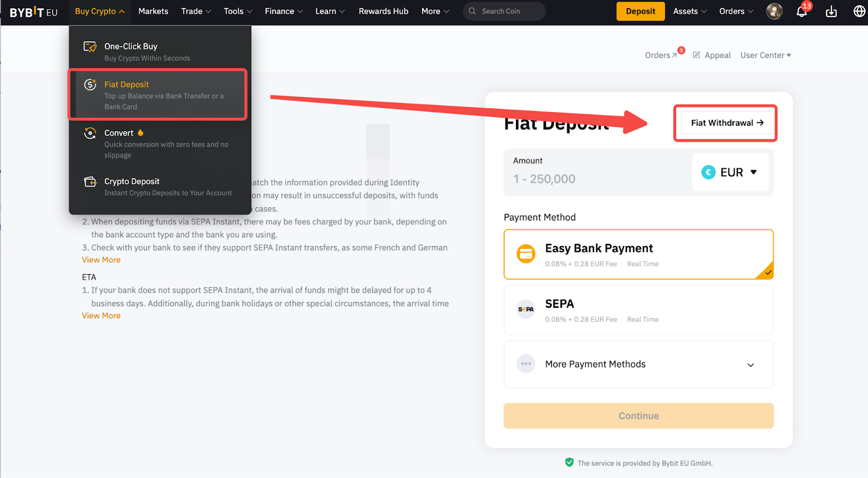Open the notifications bell icon

coord(801,11)
